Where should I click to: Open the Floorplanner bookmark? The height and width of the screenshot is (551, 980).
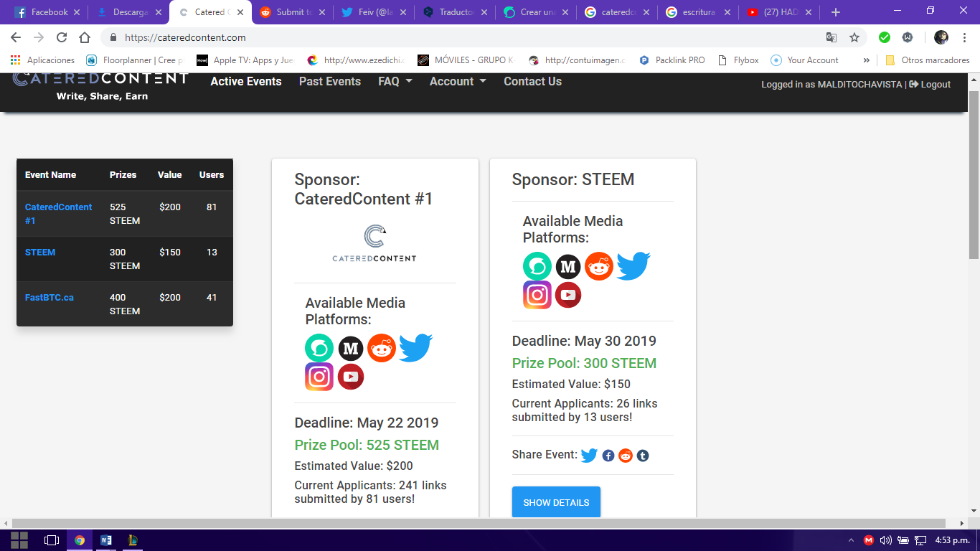134,60
